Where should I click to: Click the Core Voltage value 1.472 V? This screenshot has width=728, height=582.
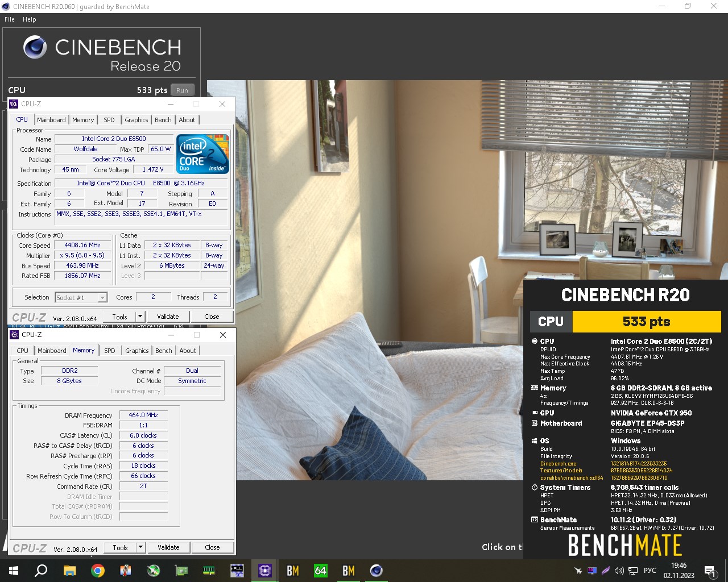pyautogui.click(x=152, y=169)
